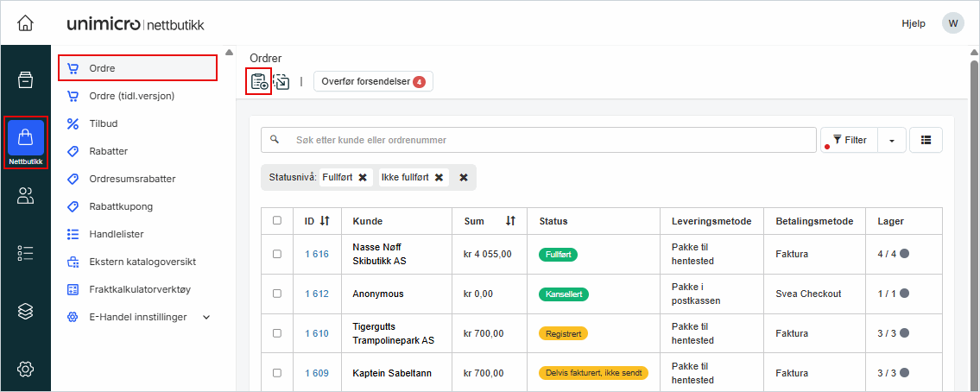This screenshot has height=392, width=980.
Task: Open the archive box sidebar icon
Action: (26, 80)
